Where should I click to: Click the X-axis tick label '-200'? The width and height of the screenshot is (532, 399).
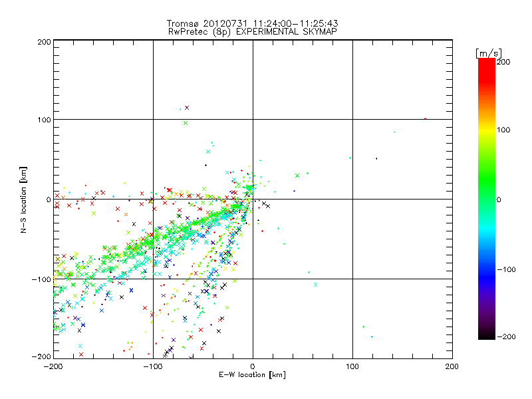53,366
